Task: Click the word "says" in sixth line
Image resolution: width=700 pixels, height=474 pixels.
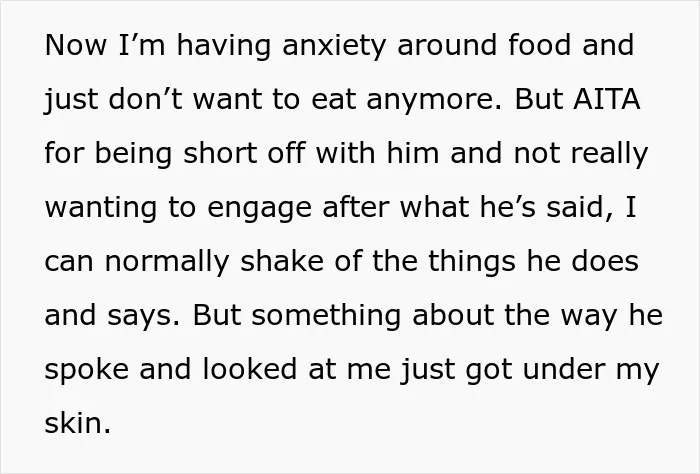Action: point(139,316)
